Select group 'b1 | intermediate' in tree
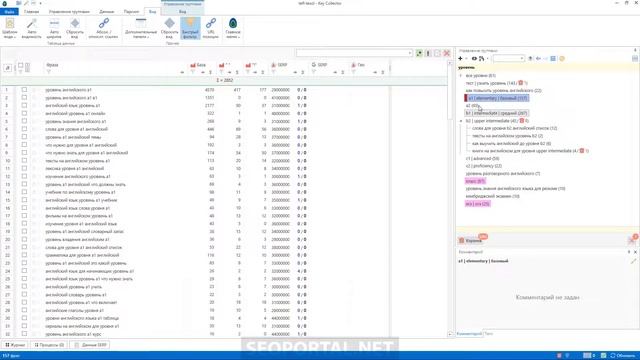Viewport: 640px width, 360px height. pyautogui.click(x=496, y=113)
